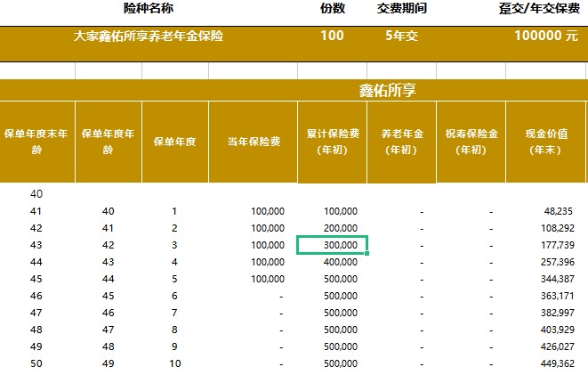Select cash value cell 257,396
Screen dimensions: 588x375
click(x=557, y=262)
